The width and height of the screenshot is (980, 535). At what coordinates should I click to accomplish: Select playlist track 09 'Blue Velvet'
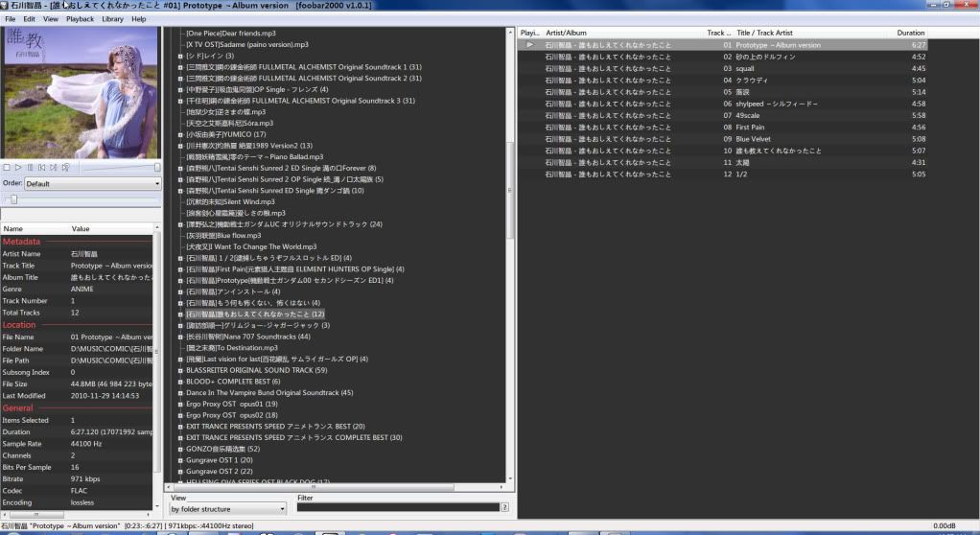click(722, 139)
